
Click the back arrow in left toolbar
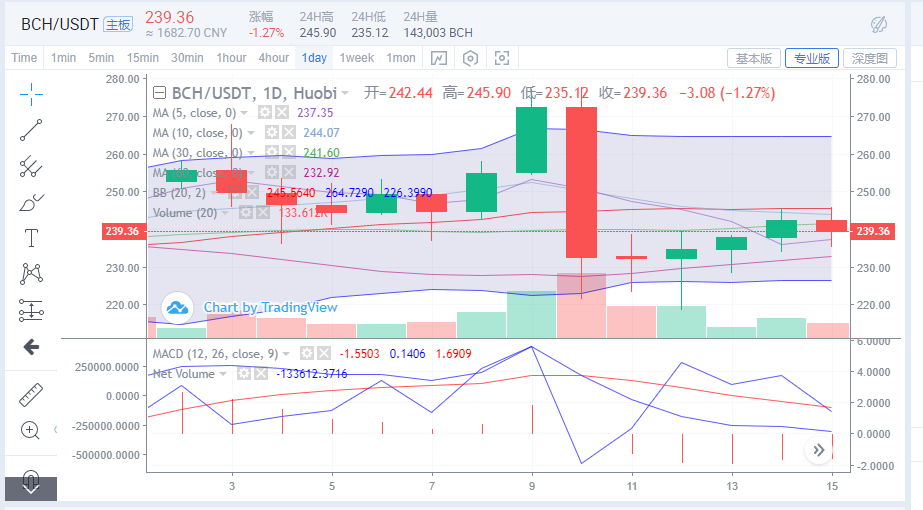pyautogui.click(x=31, y=347)
